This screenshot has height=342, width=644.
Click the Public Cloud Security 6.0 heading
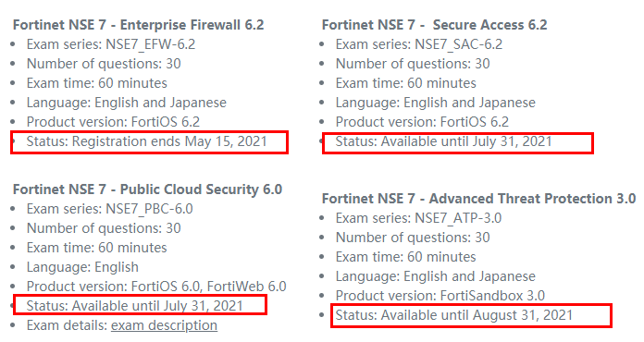147,189
